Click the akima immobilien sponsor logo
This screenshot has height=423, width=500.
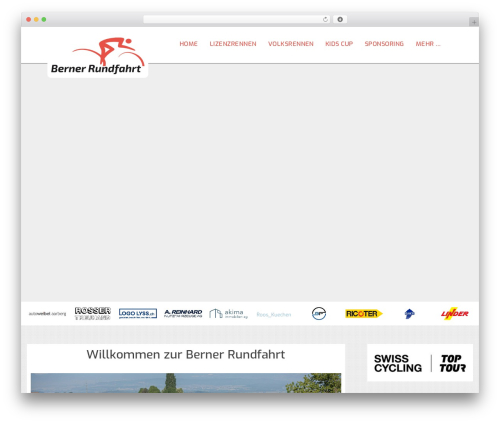(229, 314)
